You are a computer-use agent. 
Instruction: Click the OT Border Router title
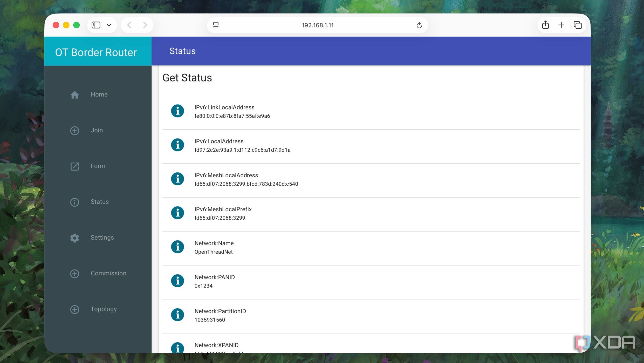pos(96,52)
